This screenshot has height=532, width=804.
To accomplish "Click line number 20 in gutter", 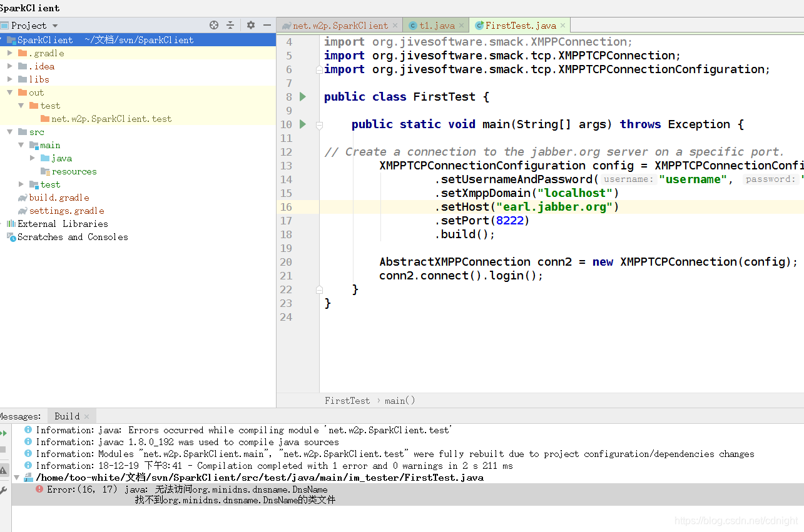I will 286,262.
